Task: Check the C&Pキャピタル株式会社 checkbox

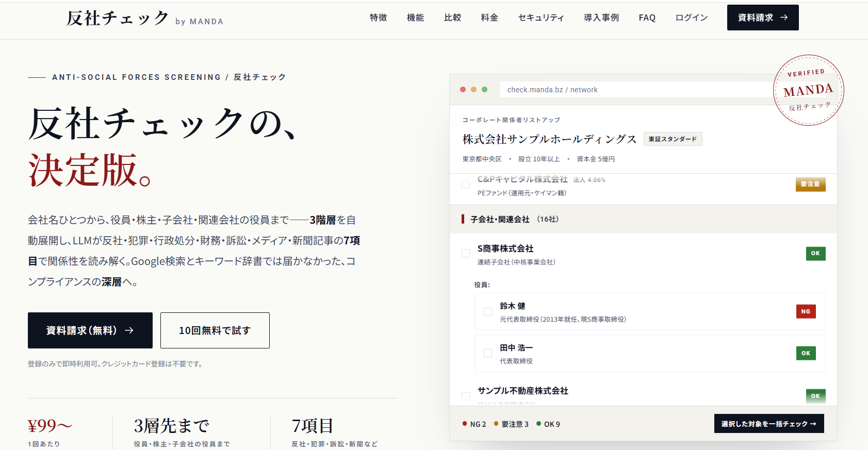Action: [x=466, y=185]
